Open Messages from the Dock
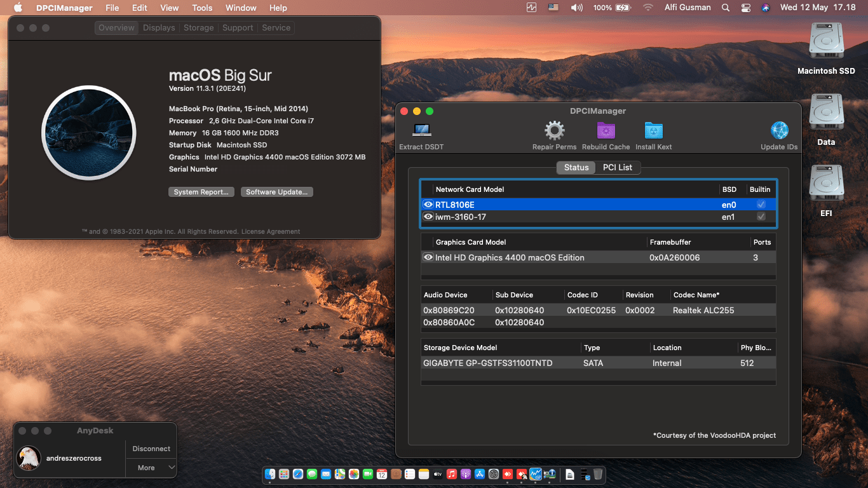The image size is (868, 488). pyautogui.click(x=312, y=474)
